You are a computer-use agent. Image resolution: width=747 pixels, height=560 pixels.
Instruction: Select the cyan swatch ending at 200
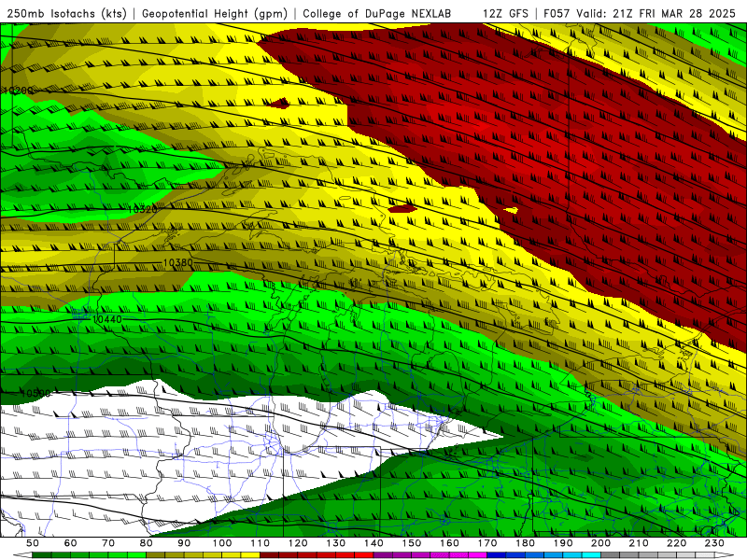pos(592,555)
